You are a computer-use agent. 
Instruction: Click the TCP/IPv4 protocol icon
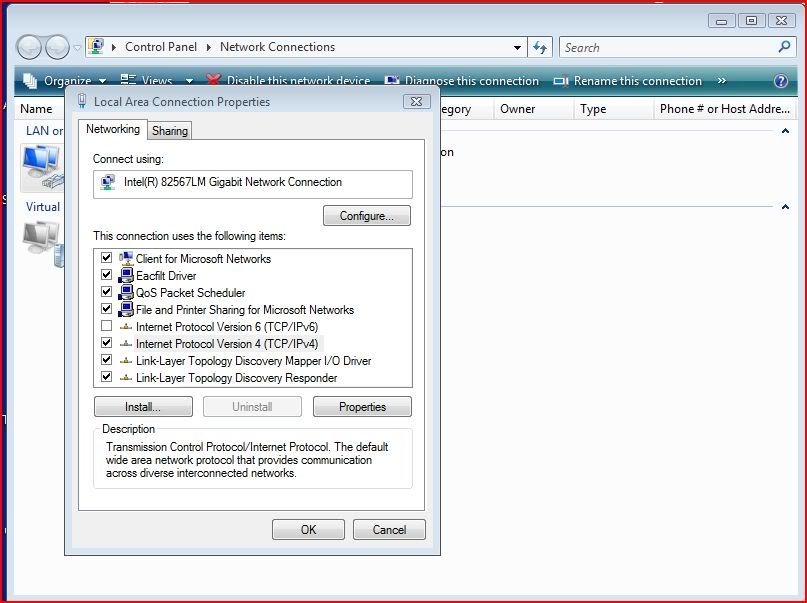(126, 344)
